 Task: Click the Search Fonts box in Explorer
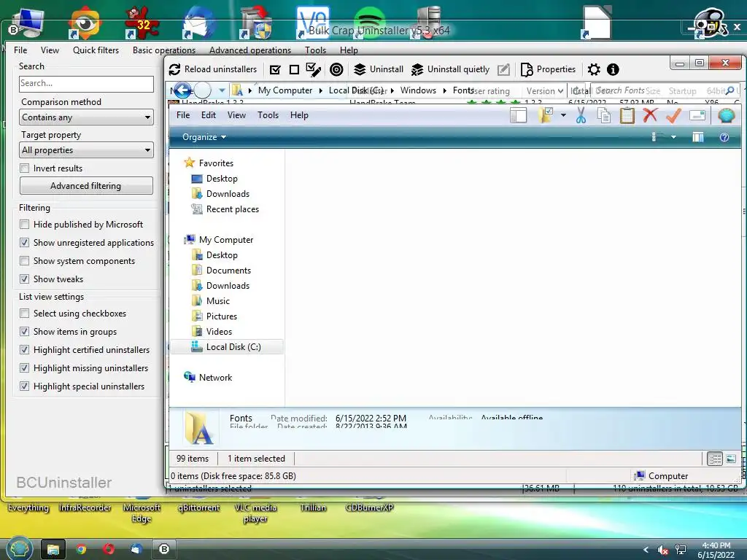click(x=665, y=90)
